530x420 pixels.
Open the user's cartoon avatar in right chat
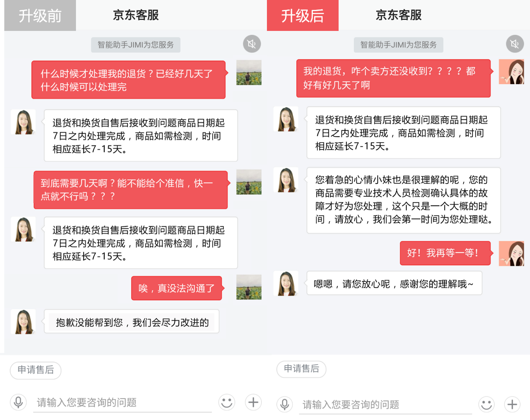tap(512, 72)
